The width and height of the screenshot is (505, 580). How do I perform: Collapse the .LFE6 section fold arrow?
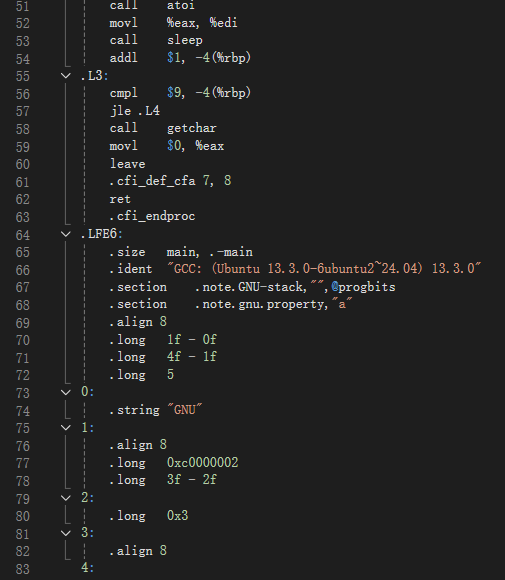(65, 234)
